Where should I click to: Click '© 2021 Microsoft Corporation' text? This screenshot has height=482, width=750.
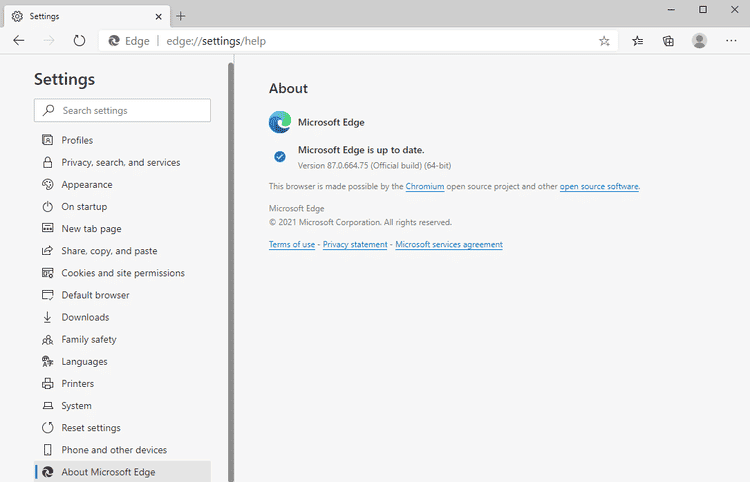click(x=325, y=222)
